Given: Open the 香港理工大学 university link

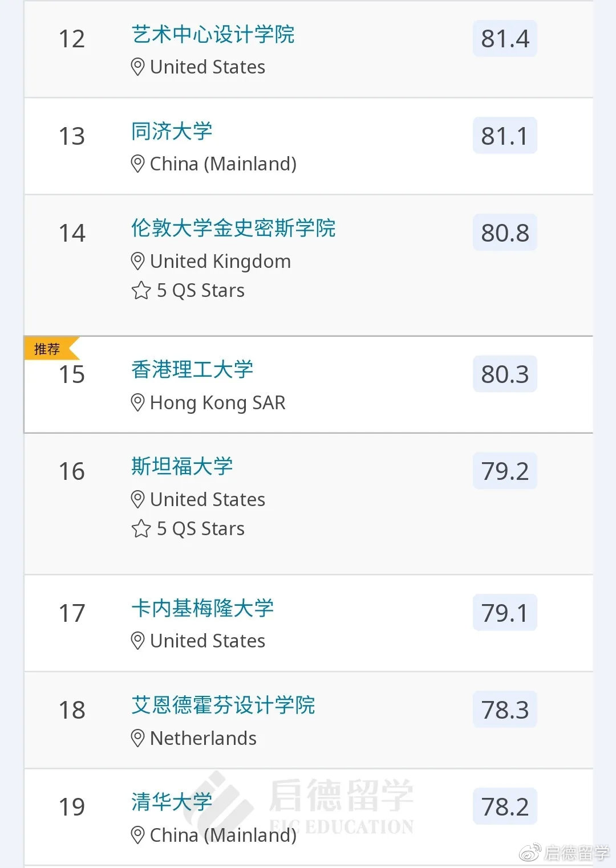Looking at the screenshot, I should pyautogui.click(x=192, y=370).
